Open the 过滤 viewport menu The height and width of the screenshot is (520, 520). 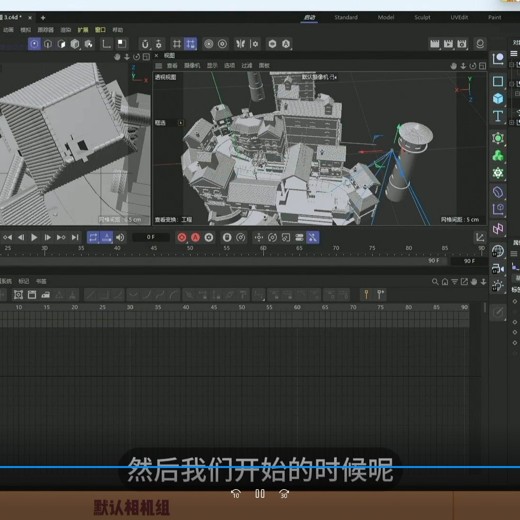point(247,66)
